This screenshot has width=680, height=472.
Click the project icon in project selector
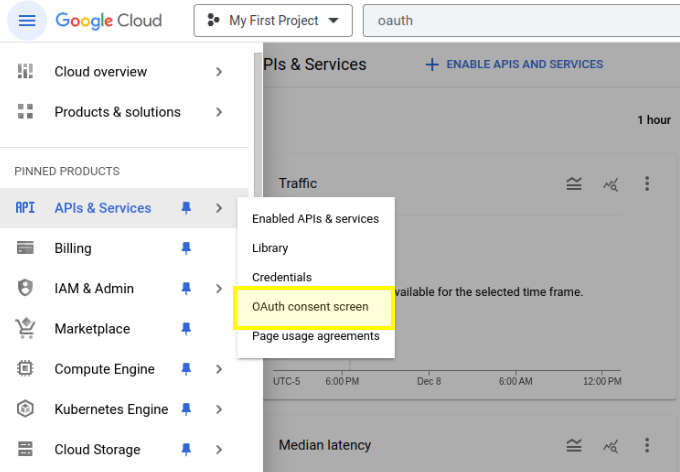coord(213,20)
